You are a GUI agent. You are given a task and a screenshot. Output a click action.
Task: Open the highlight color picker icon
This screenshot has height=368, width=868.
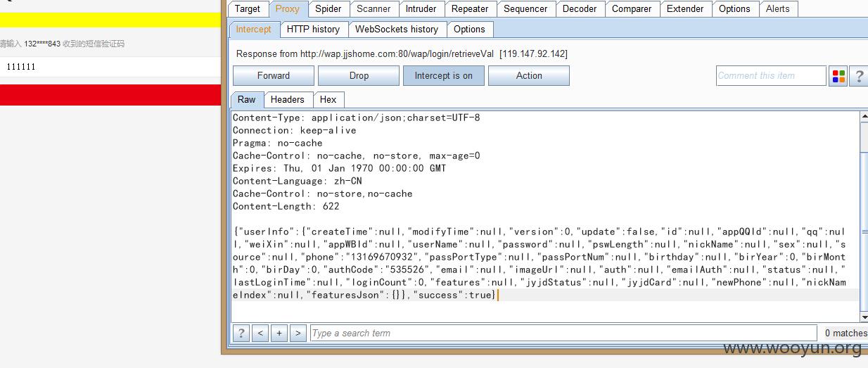(838, 76)
